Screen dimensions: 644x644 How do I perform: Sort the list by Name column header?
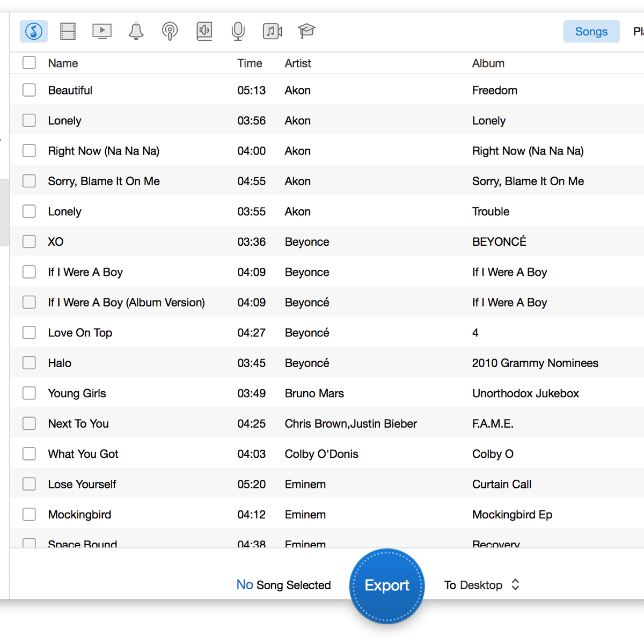(63, 63)
